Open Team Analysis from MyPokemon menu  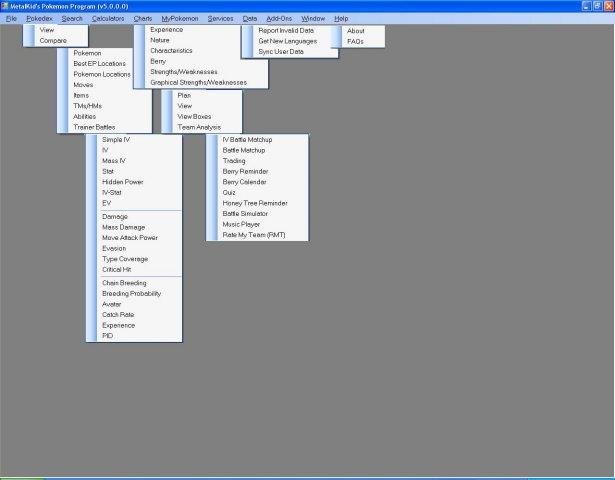coord(199,127)
